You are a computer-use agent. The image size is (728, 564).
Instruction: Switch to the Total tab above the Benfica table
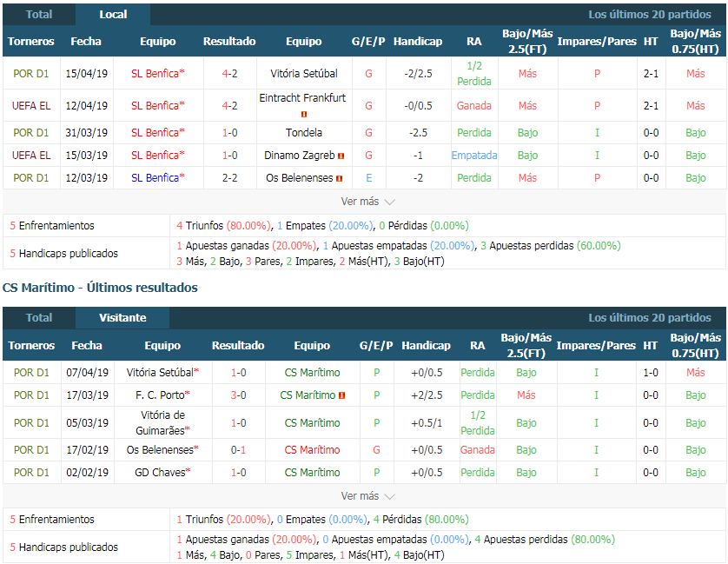point(39,15)
